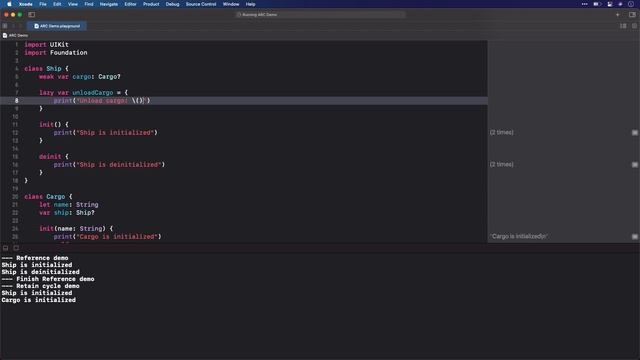Toggle the inspectors panel on the right
This screenshot has height=360, width=640.
point(632,15)
